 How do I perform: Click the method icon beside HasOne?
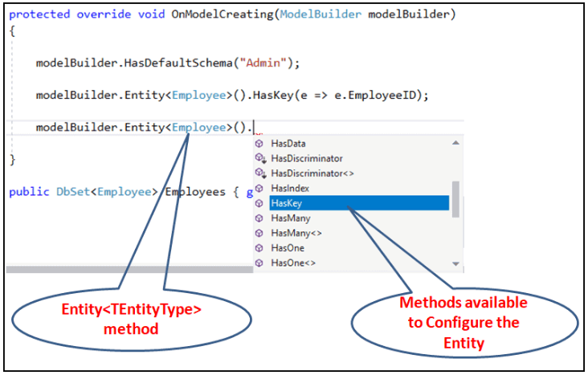pyautogui.click(x=259, y=248)
